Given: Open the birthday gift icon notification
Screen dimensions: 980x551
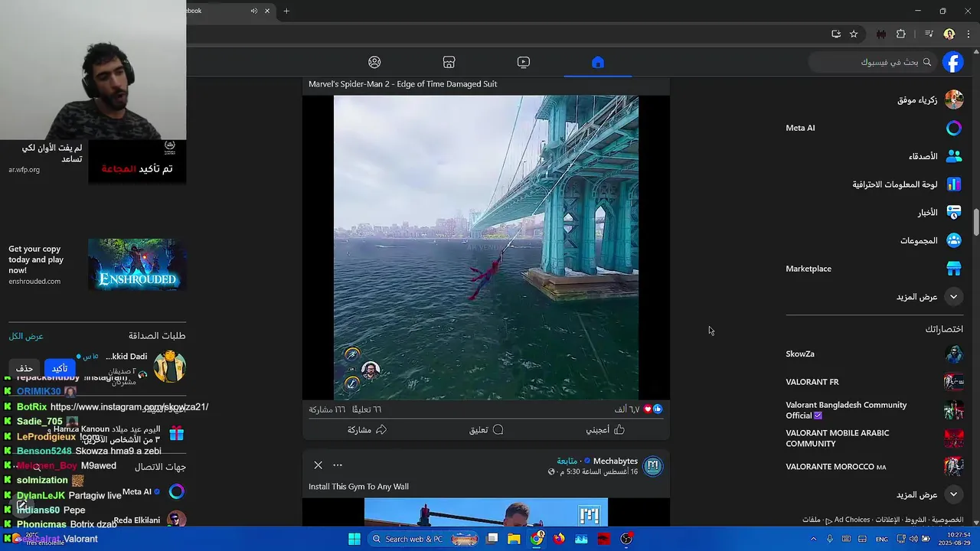Looking at the screenshot, I should point(176,434).
